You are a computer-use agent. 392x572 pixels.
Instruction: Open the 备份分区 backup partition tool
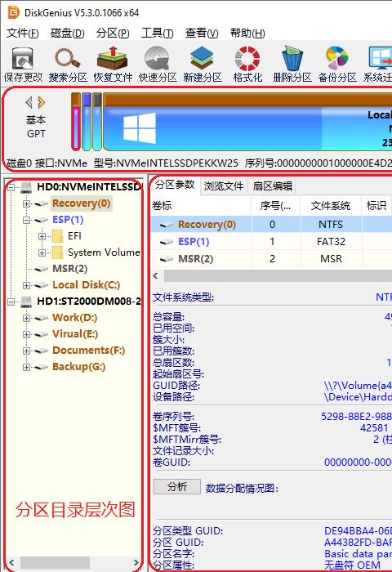pyautogui.click(x=337, y=64)
